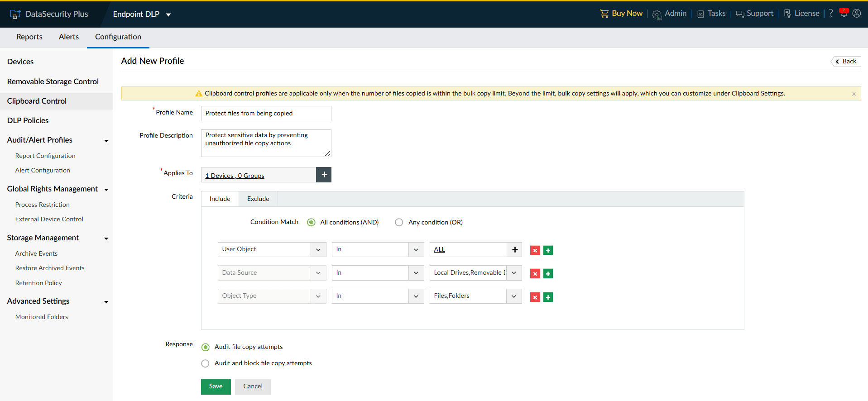Add a condition after Object Type row
Image resolution: width=868 pixels, height=401 pixels.
pos(548,297)
